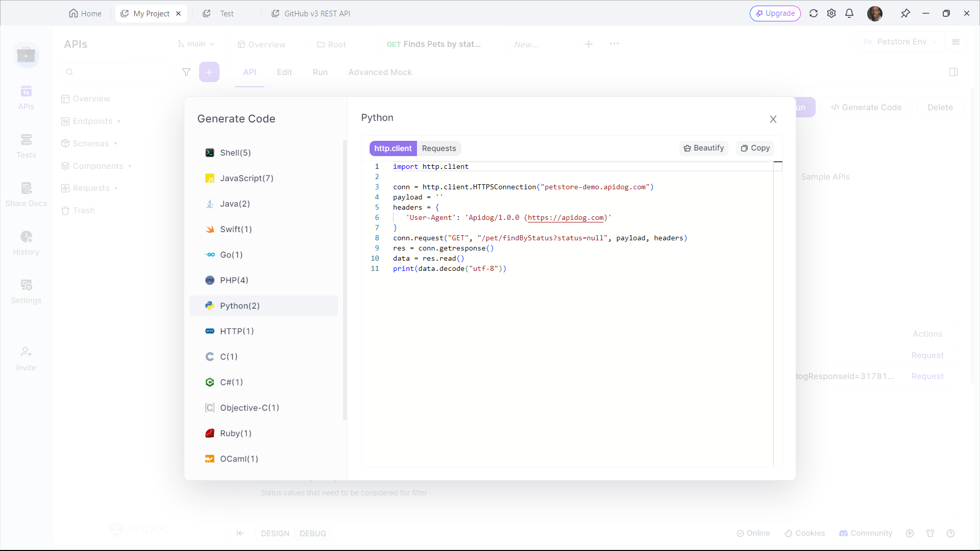
Task: Open History in sidebar
Action: (26, 243)
